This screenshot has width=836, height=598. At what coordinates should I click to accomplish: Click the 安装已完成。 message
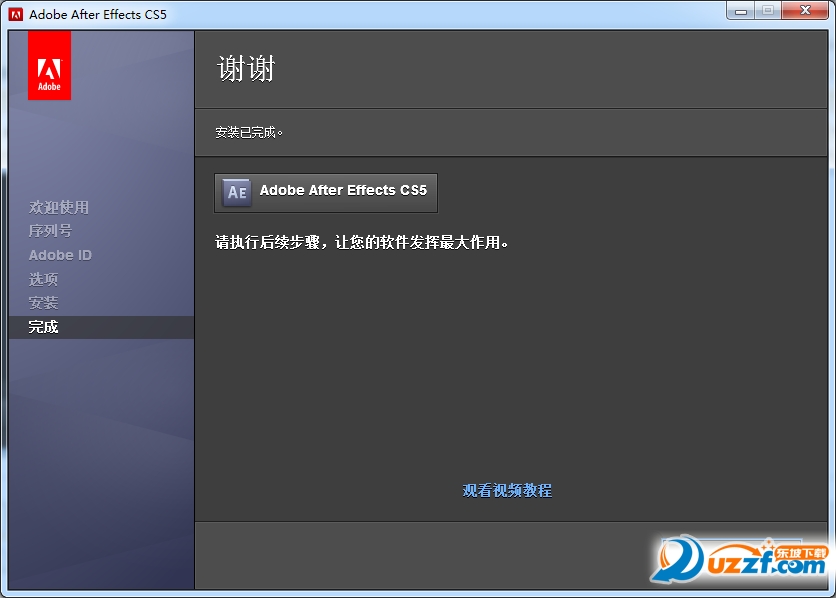[249, 132]
